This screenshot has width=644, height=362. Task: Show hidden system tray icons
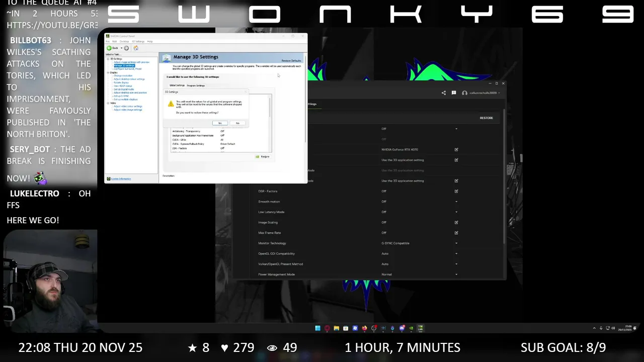click(594, 328)
